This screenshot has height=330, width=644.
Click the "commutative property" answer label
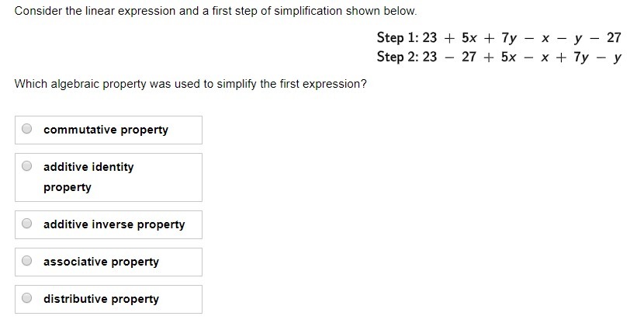tap(106, 130)
